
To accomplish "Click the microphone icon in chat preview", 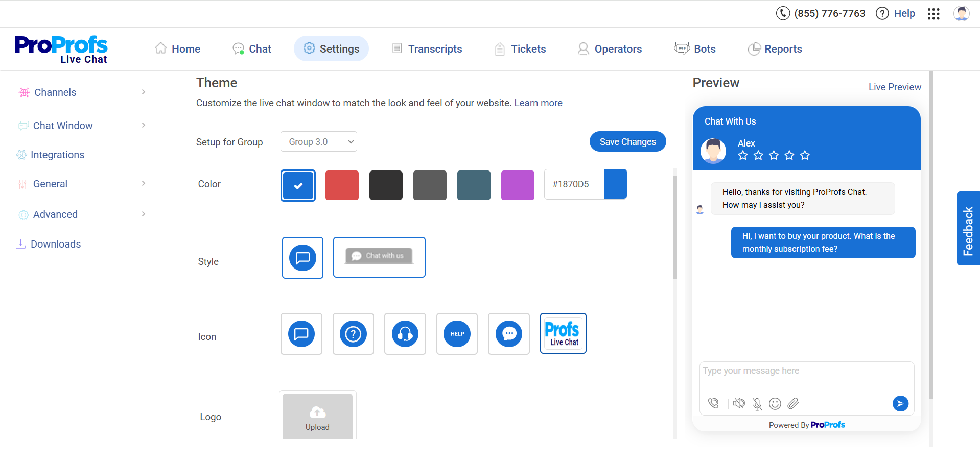I will [757, 404].
